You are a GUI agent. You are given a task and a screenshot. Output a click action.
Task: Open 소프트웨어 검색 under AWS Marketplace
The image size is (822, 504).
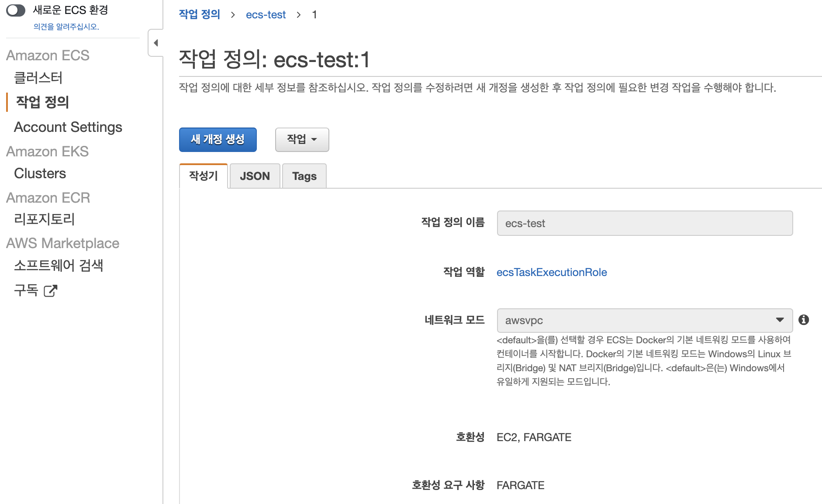59,265
